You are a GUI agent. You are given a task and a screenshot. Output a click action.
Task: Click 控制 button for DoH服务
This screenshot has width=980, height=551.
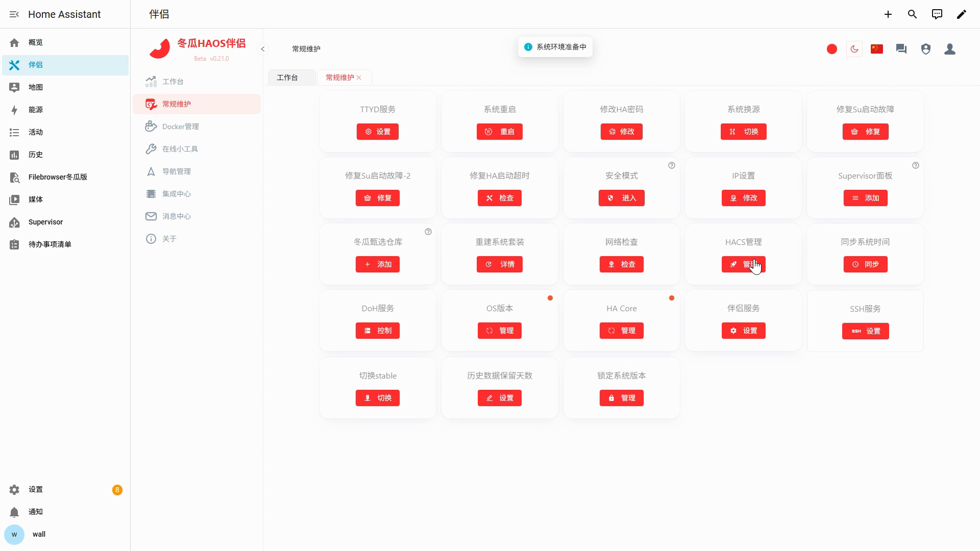378,331
